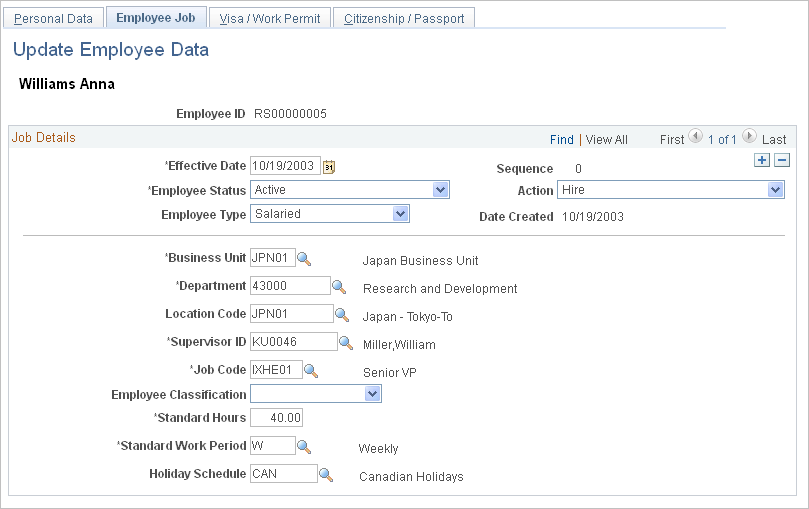Click the 'Japan - Tokyo-To' location text

coord(408,317)
